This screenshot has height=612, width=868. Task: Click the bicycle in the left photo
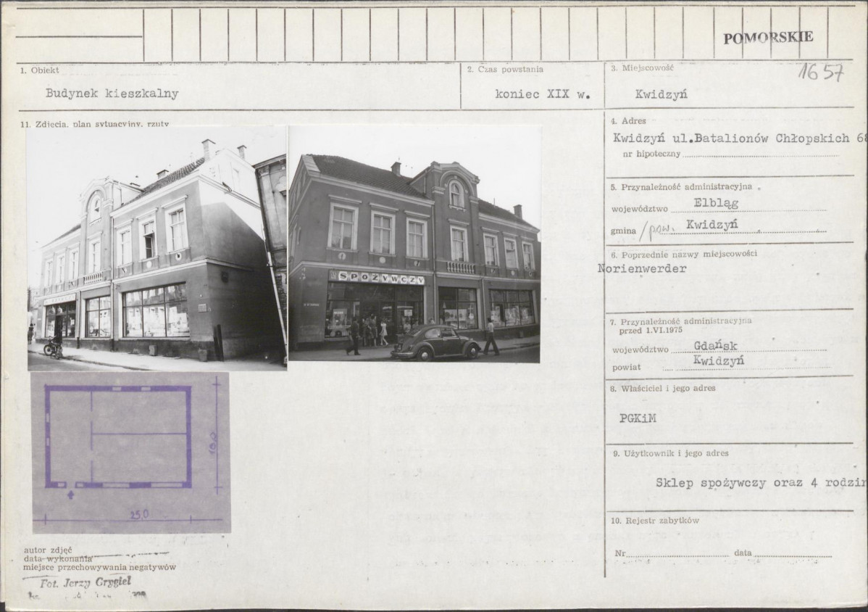[53, 347]
